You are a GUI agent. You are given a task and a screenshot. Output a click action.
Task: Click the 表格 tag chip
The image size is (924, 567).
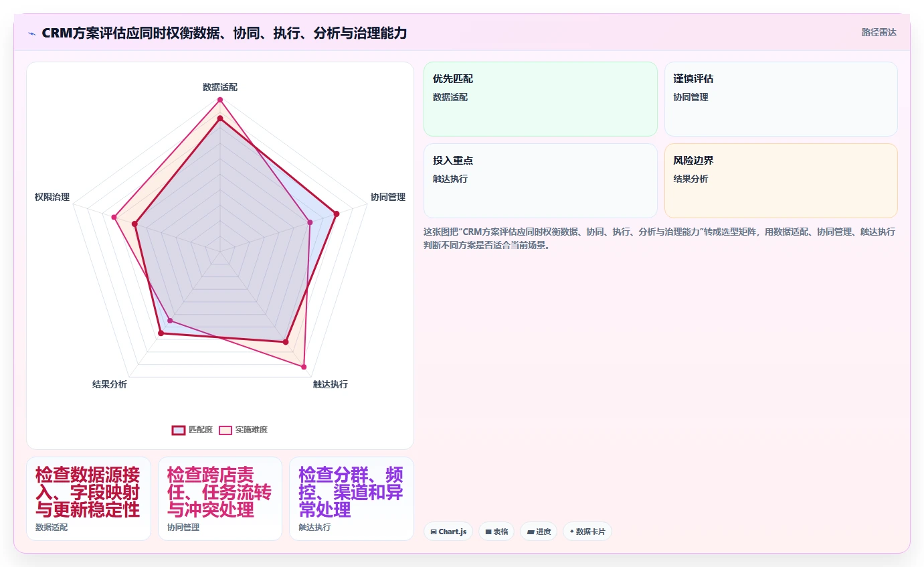point(496,532)
